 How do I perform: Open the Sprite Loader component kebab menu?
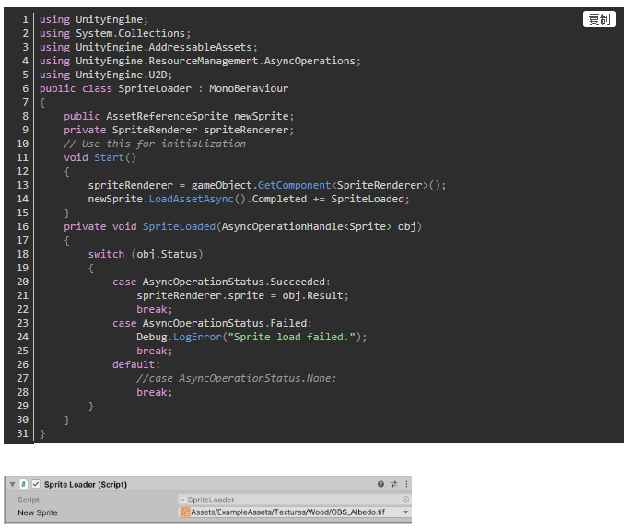click(x=406, y=484)
